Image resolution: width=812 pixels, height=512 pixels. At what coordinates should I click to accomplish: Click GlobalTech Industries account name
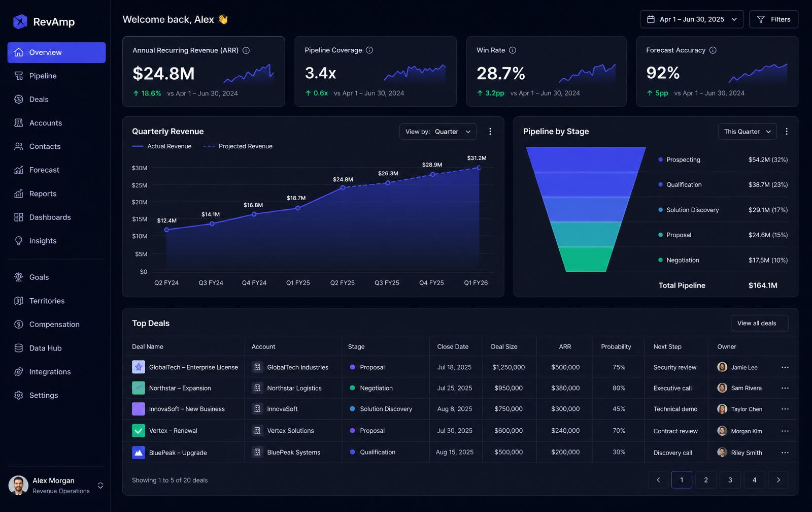pyautogui.click(x=298, y=367)
